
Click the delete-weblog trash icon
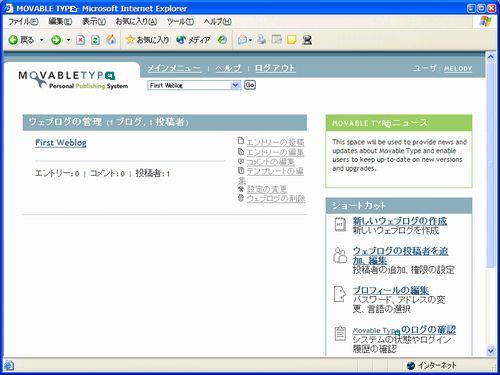coord(241,198)
